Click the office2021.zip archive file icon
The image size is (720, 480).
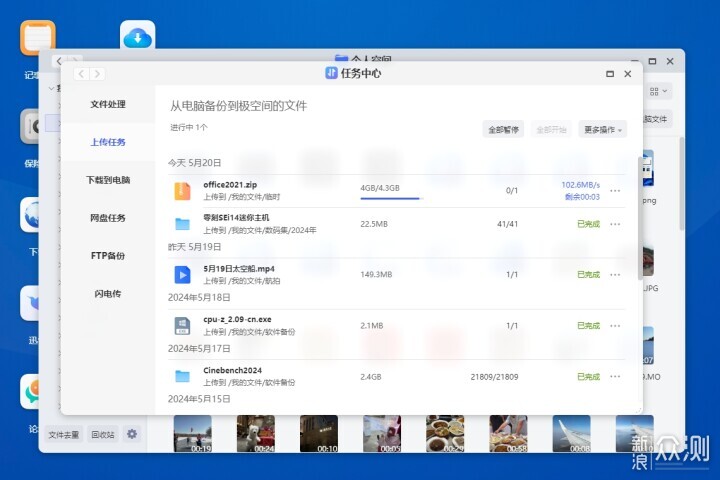pyautogui.click(x=182, y=190)
